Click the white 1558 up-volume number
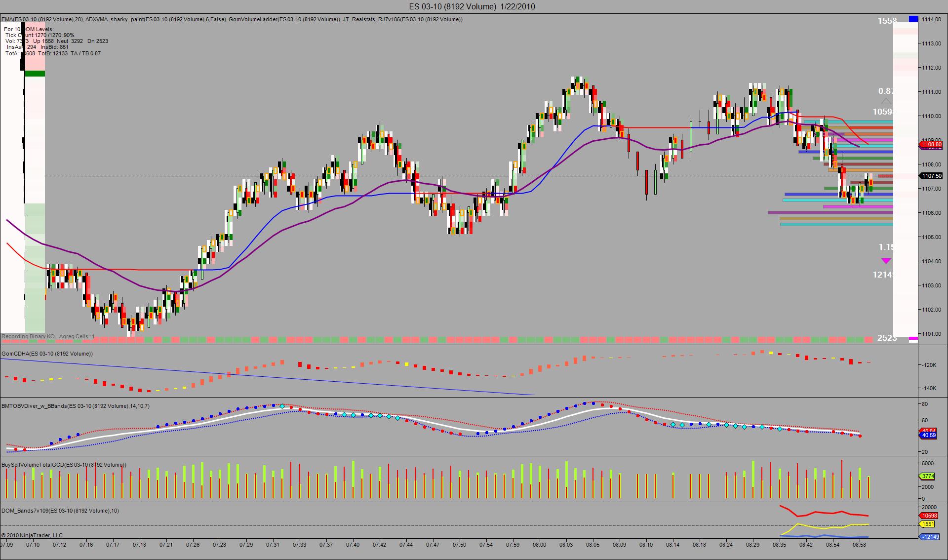The image size is (948, 560). (x=887, y=21)
